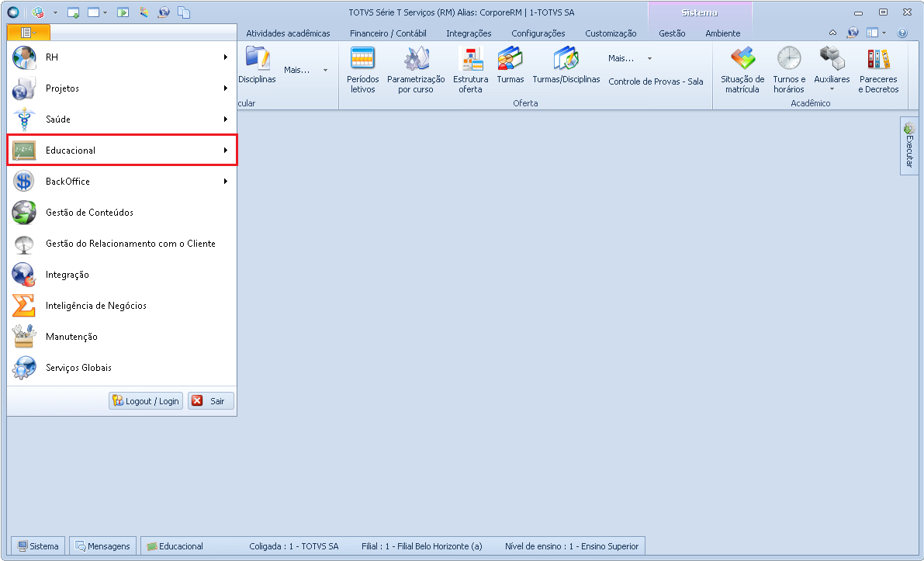924x561 pixels.
Task: Click the Mensagens status bar button
Action: point(102,546)
